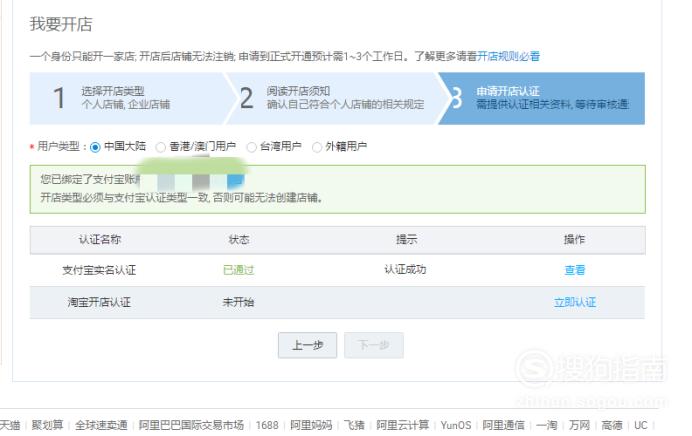Open the 万网 footer link
The height and width of the screenshot is (436, 692).
click(579, 425)
